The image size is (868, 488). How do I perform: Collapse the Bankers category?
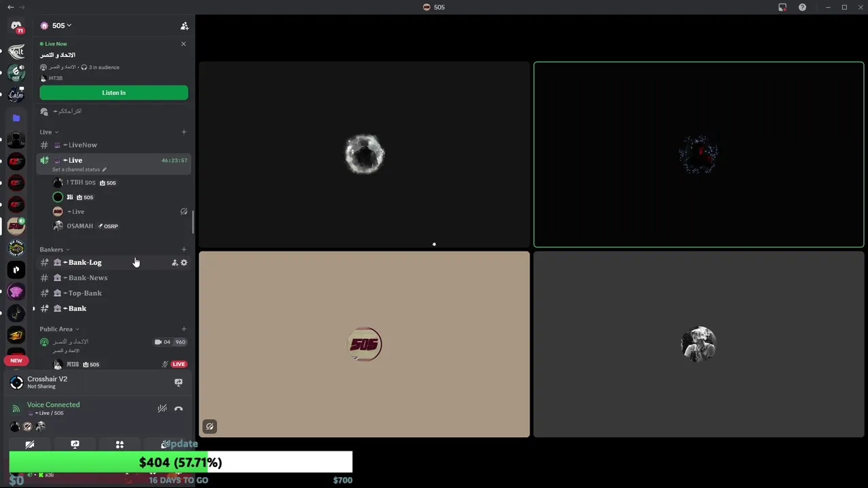pos(54,249)
